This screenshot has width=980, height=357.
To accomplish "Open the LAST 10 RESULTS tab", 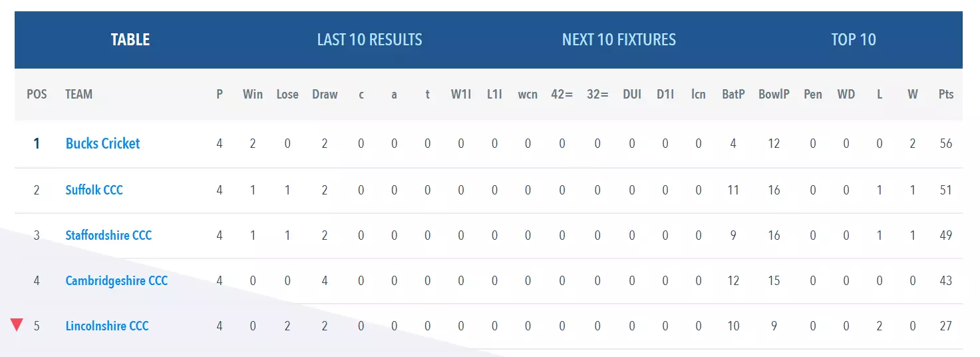I will point(369,39).
